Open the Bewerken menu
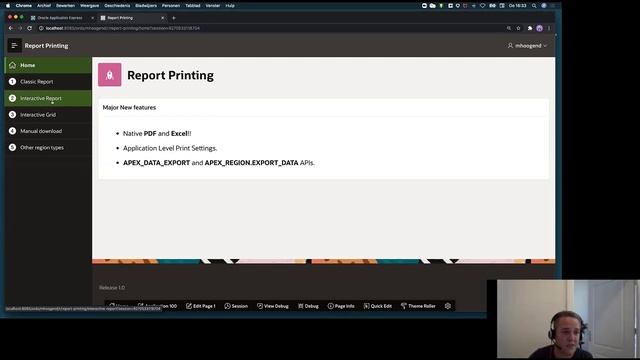Image resolution: width=640 pixels, height=360 pixels. (x=65, y=6)
